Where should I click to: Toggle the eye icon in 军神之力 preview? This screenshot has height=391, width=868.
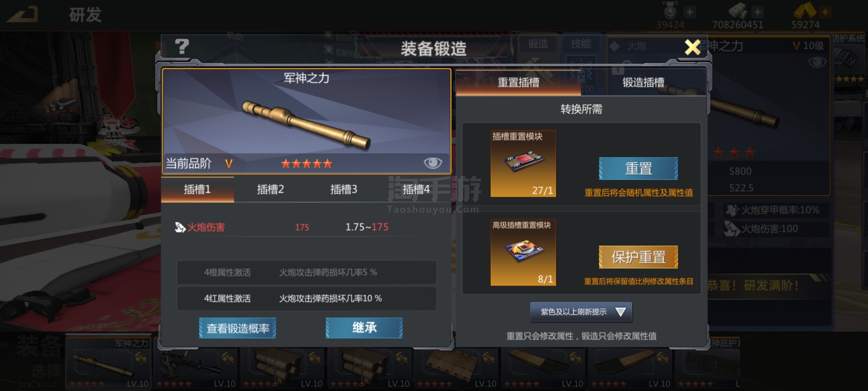pos(433,163)
